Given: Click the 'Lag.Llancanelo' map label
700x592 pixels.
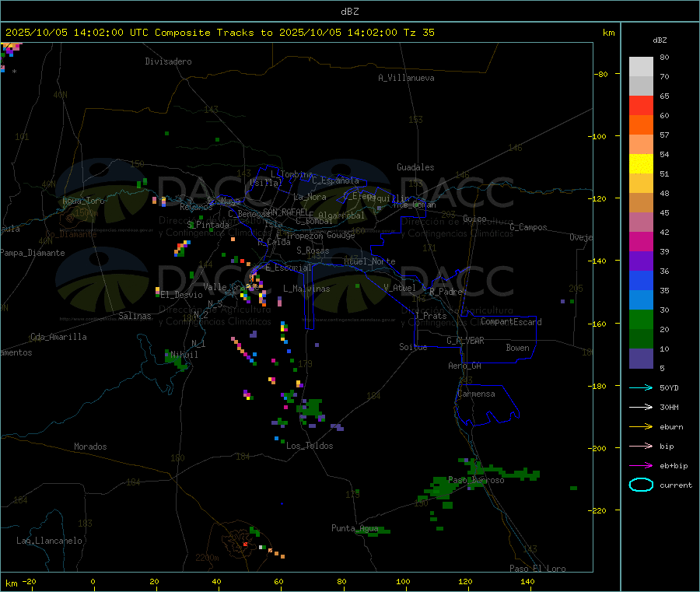Looking at the screenshot, I should [49, 541].
